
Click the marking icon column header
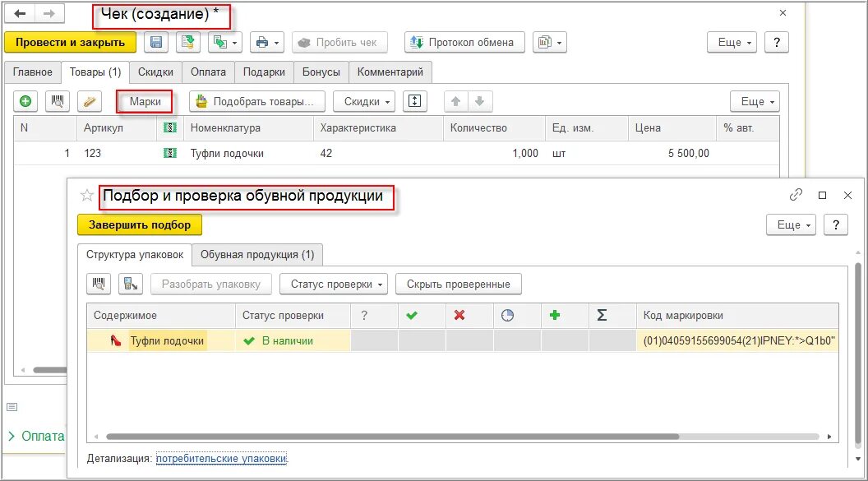(x=170, y=128)
